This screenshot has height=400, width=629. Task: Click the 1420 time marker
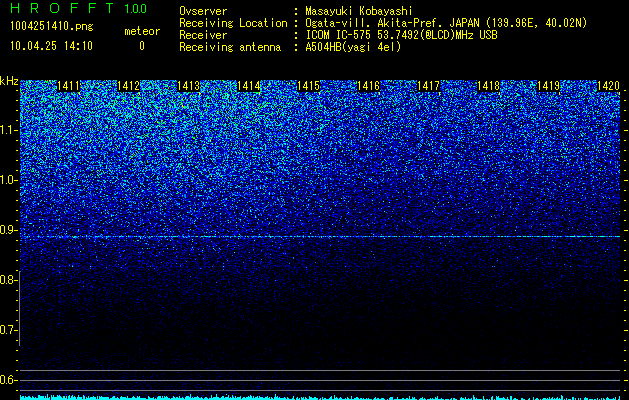609,86
